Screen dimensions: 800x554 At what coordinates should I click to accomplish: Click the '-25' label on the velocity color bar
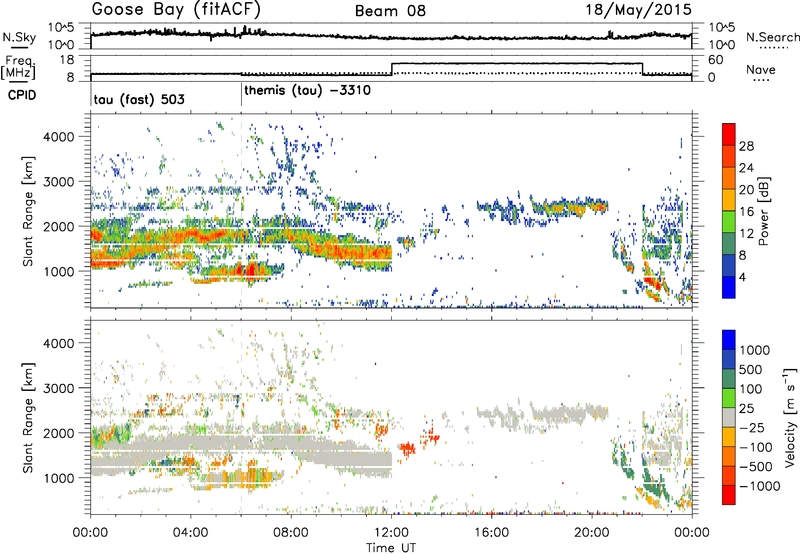[753, 428]
